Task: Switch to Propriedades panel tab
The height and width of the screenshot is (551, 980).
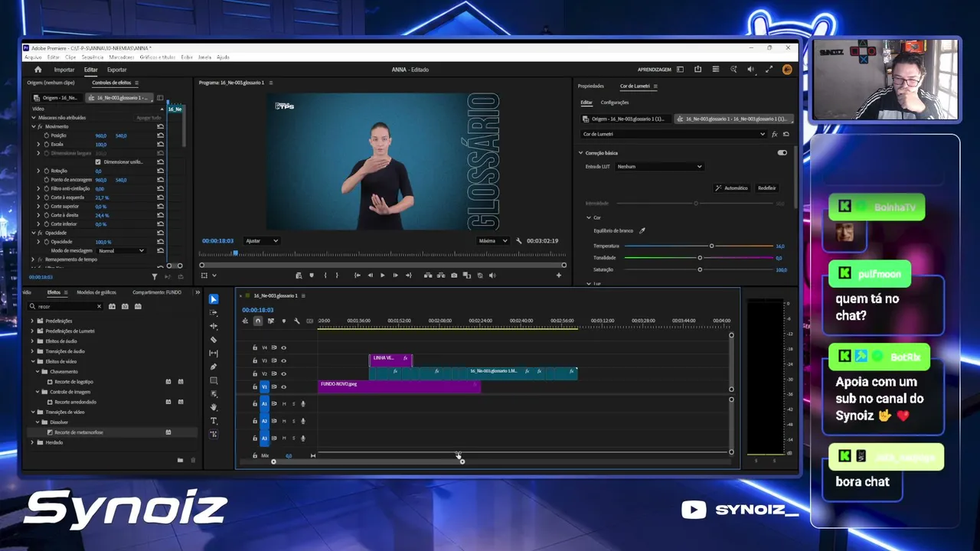Action: coord(591,86)
